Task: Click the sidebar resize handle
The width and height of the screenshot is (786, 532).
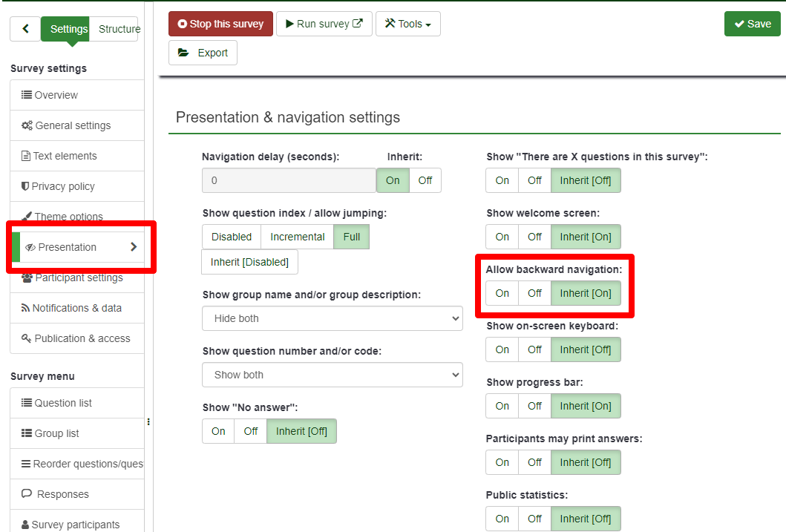Action: pyautogui.click(x=148, y=422)
